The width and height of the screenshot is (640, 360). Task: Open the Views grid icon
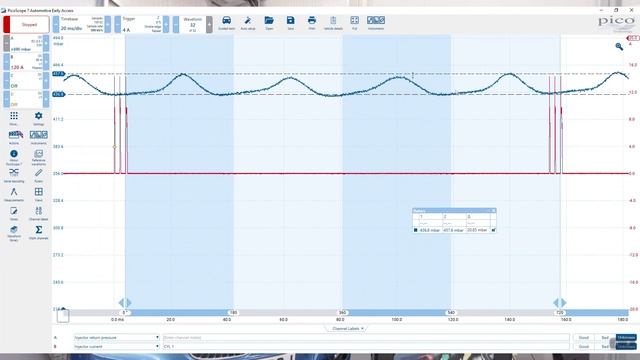(x=38, y=195)
